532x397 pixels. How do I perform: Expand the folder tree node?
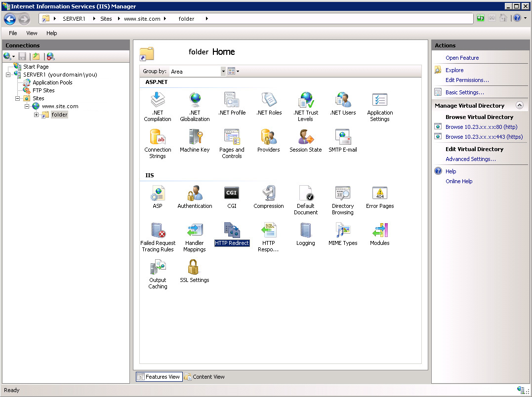pos(36,115)
